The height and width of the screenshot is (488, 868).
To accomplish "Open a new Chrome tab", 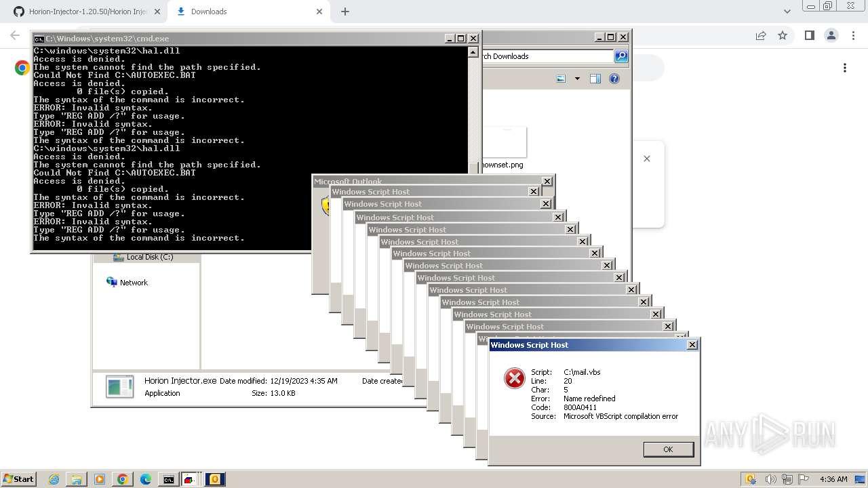I will pyautogui.click(x=345, y=12).
